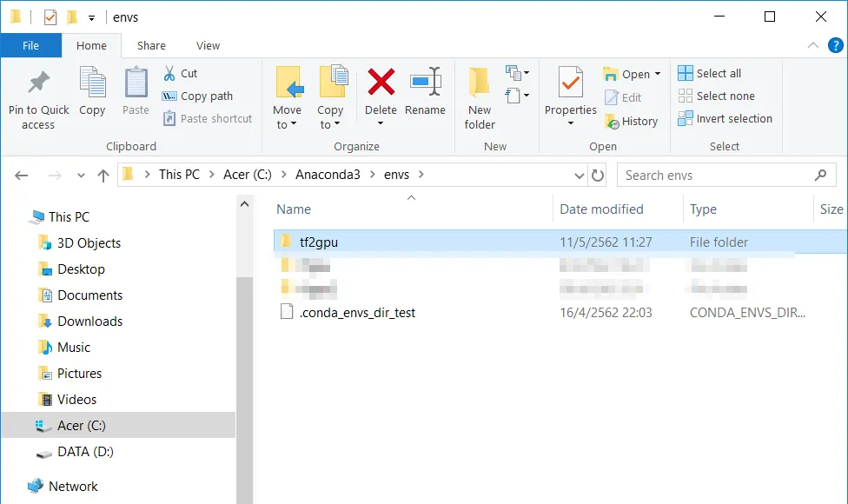The height and width of the screenshot is (504, 848).
Task: Open the Quick Access Toolbar customize dropdown
Action: point(91,18)
